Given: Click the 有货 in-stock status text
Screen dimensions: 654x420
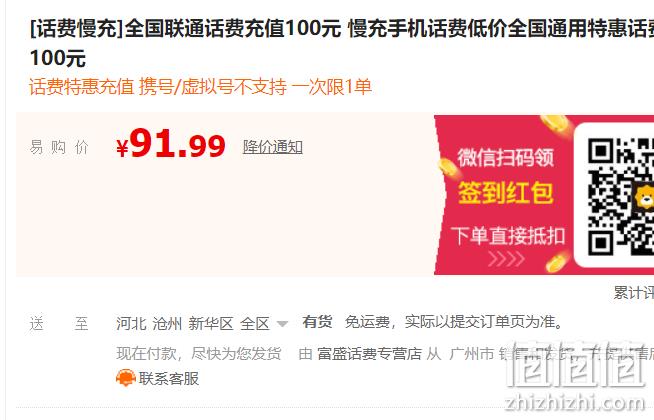Looking at the screenshot, I should click(317, 322).
